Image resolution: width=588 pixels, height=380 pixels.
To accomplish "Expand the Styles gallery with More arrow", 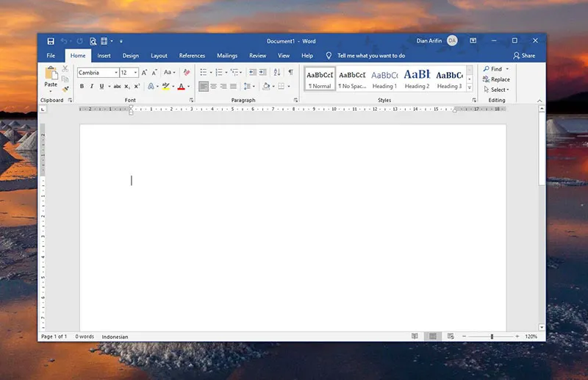I will coord(470,87).
